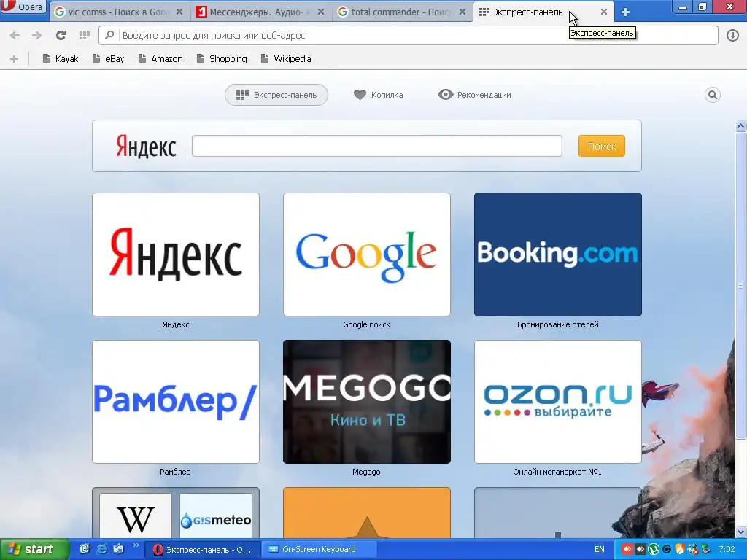Click the vertical scrollbar thumb

[x=740, y=286]
